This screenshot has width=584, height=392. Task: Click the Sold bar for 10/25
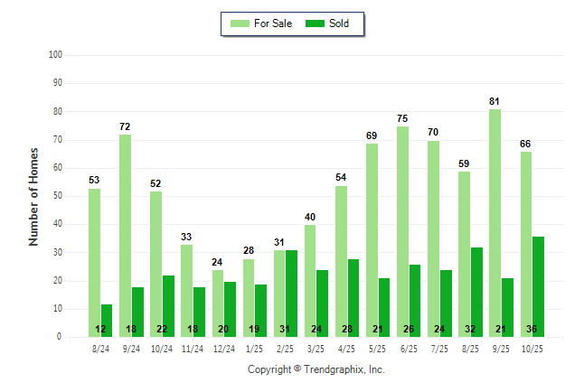pos(538,286)
